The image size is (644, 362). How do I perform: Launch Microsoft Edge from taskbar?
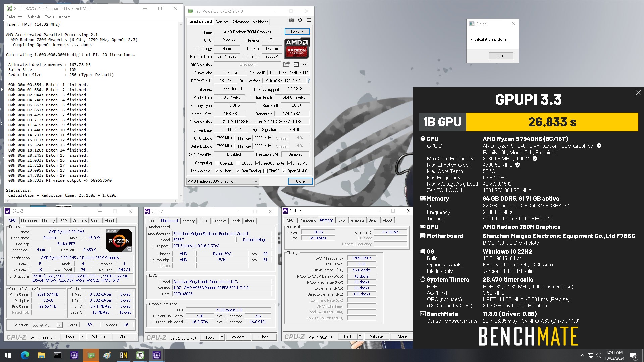(x=25, y=355)
